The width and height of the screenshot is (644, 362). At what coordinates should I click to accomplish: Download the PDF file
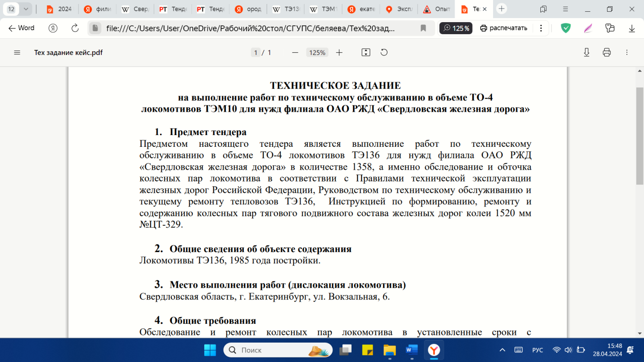[587, 53]
